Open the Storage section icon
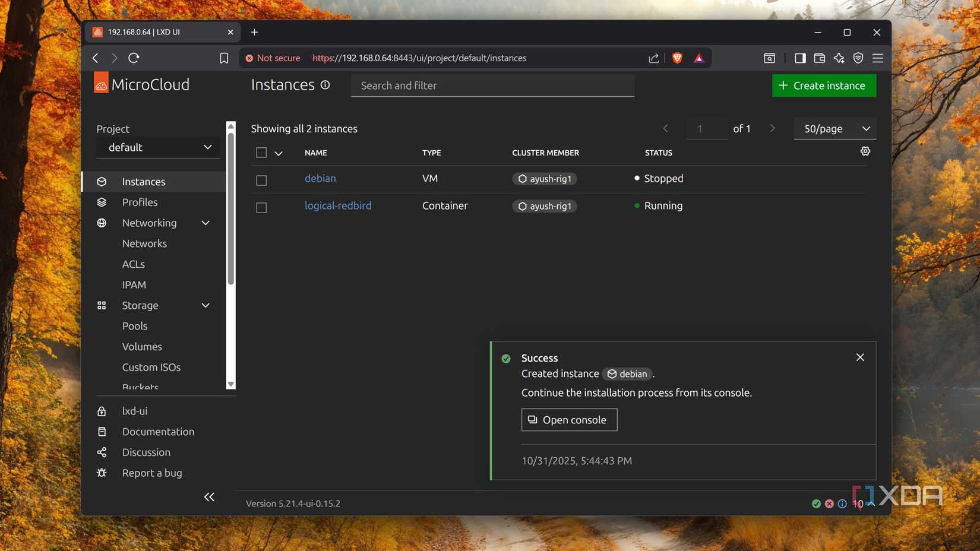 point(102,305)
